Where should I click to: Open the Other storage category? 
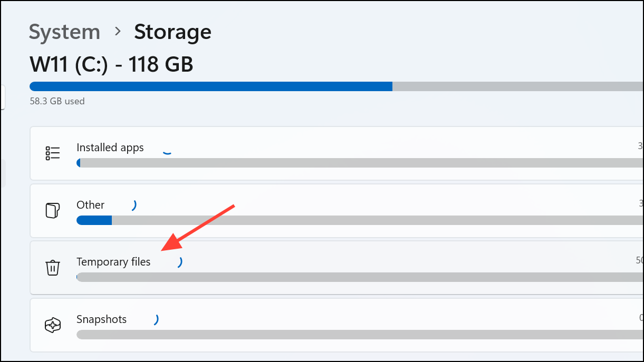pos(337,211)
